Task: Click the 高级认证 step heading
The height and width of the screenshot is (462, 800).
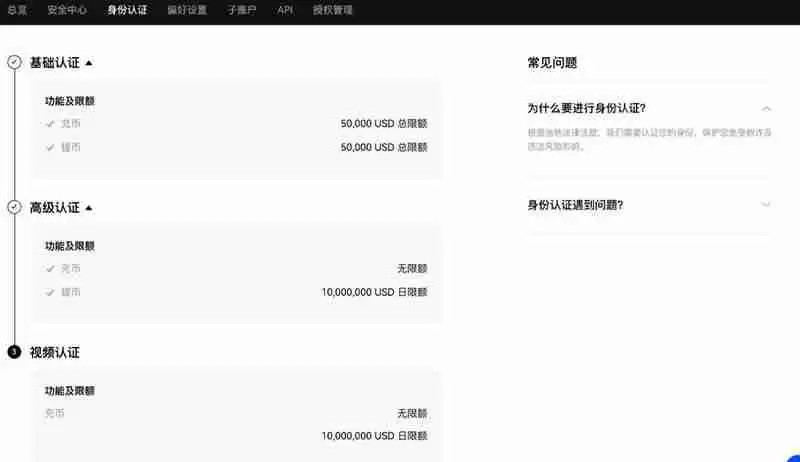Action: [55, 208]
